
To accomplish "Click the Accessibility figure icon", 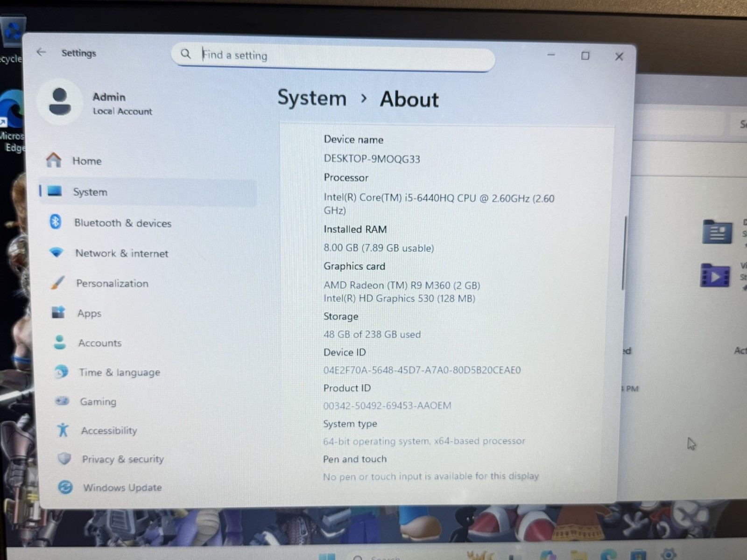I will click(63, 430).
